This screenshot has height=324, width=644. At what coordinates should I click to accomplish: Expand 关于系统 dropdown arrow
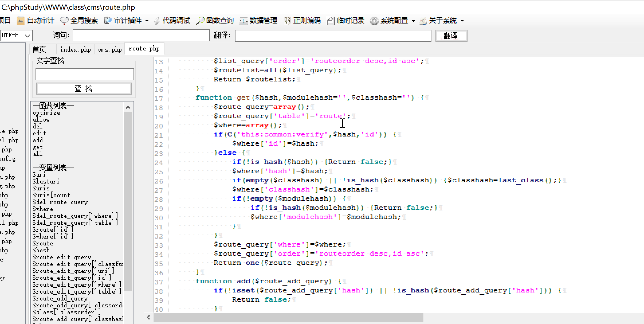pyautogui.click(x=462, y=21)
